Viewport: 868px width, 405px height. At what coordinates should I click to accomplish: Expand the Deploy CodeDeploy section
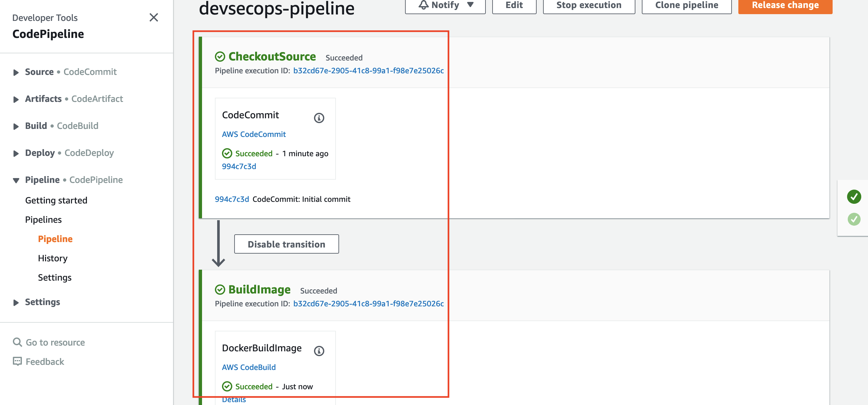(x=16, y=153)
